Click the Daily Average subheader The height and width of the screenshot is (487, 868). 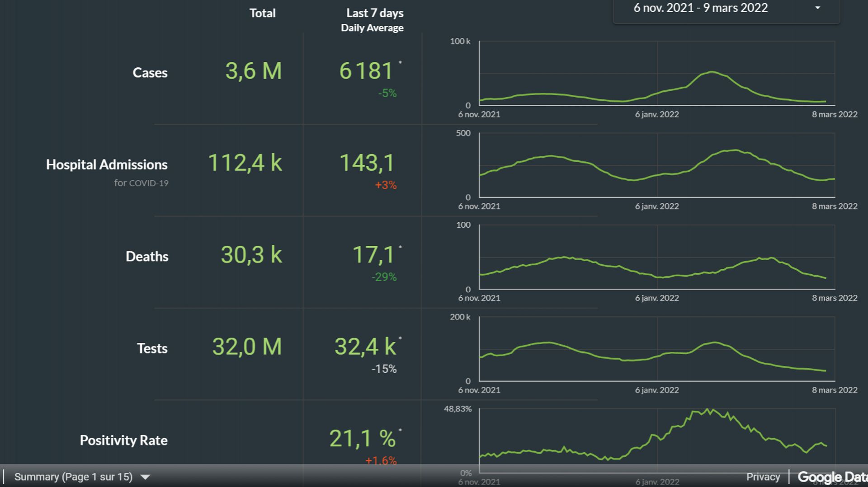click(x=372, y=28)
